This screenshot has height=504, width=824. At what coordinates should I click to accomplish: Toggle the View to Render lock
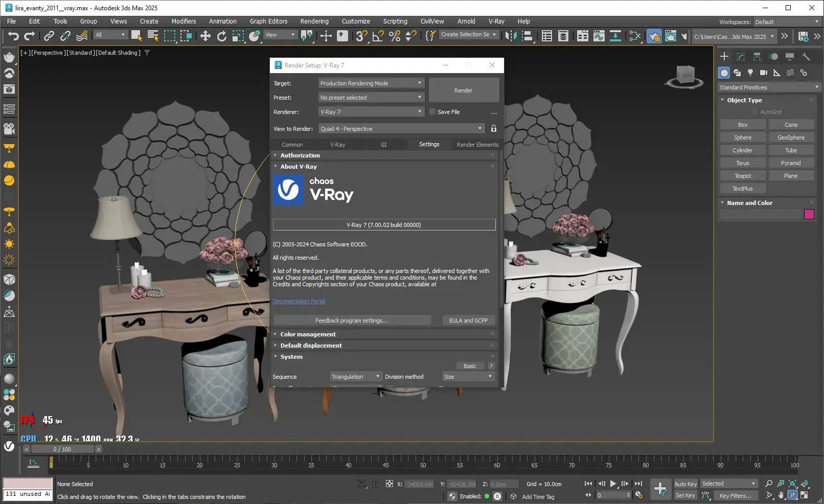pos(493,129)
